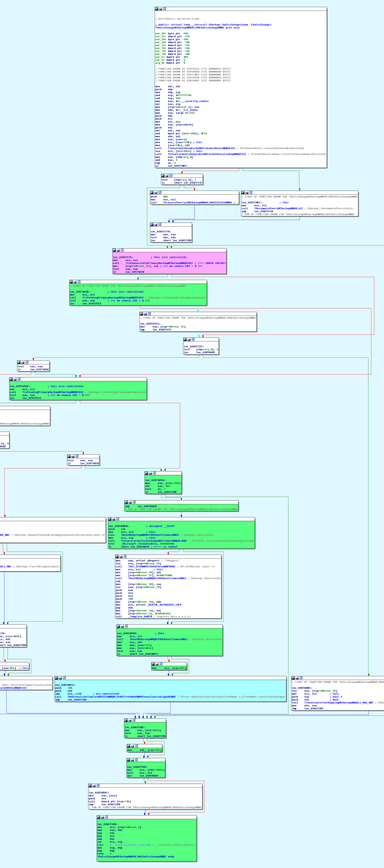Screen dimensions: 384x868
Task: Click the color icon on the loc_63D58B39 node
Action: point(119,626)
